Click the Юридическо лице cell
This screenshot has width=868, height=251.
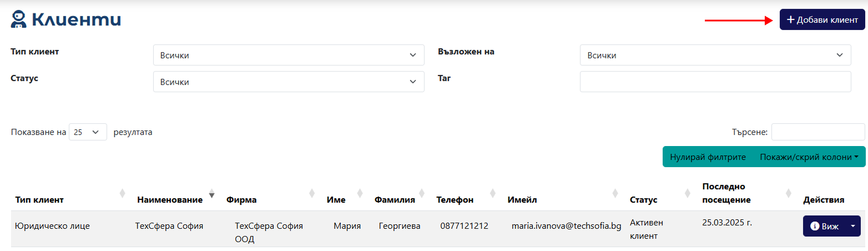click(x=52, y=226)
